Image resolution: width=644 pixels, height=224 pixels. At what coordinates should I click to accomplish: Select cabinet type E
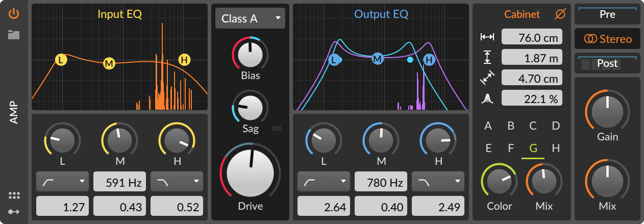(488, 148)
